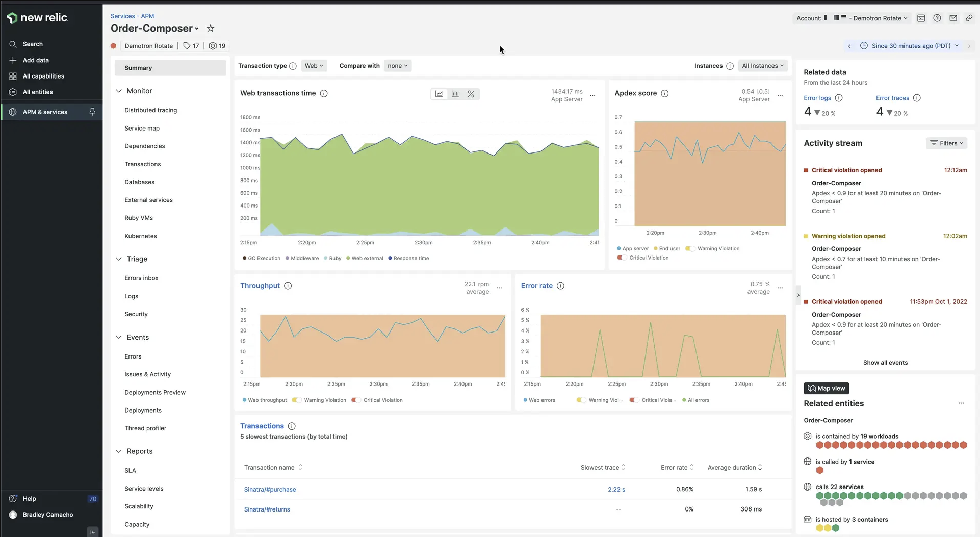Click the help question mark icon

pos(937,18)
